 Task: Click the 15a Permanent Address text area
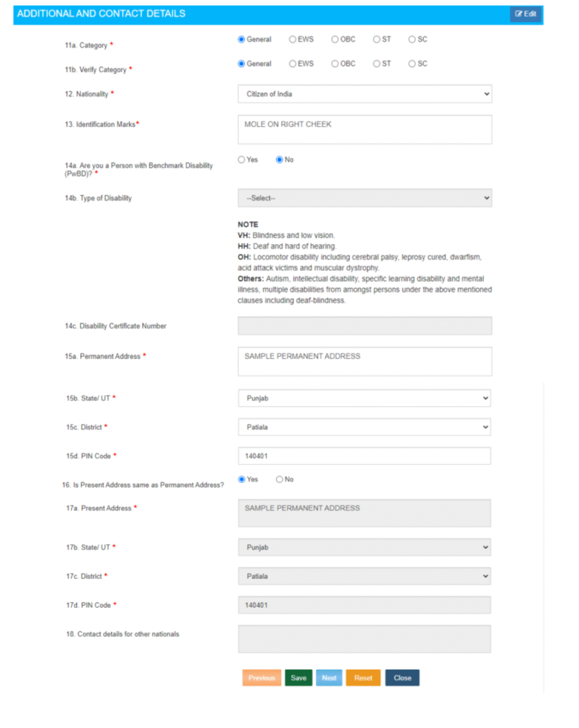tap(364, 361)
